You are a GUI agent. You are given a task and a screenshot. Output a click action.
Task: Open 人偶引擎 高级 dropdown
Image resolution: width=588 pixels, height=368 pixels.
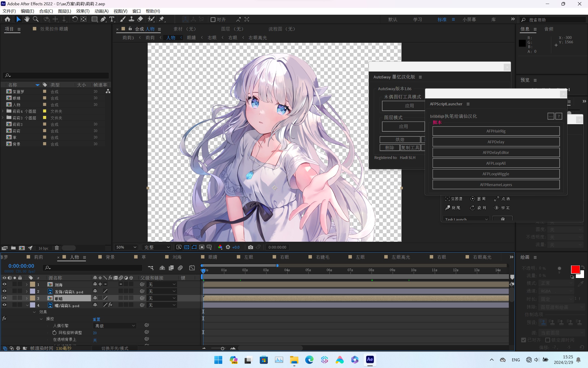click(115, 326)
